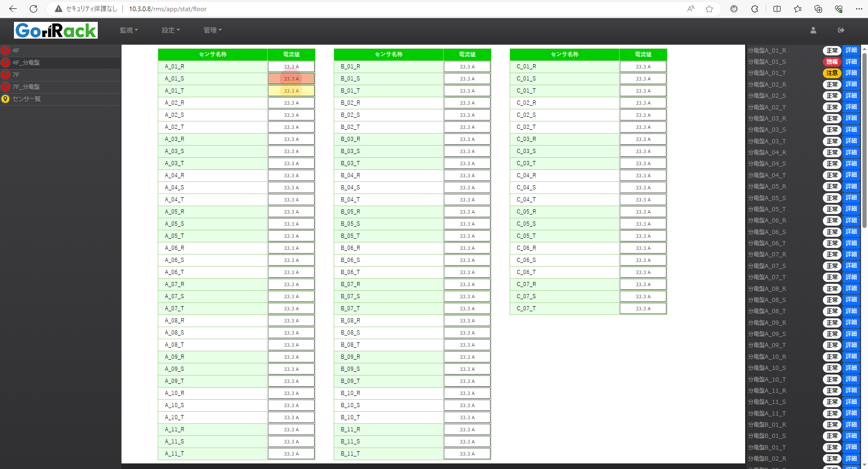This screenshot has height=469, width=868.
Task: Open 詳細 for 分電盤A_01_S
Action: 851,61
